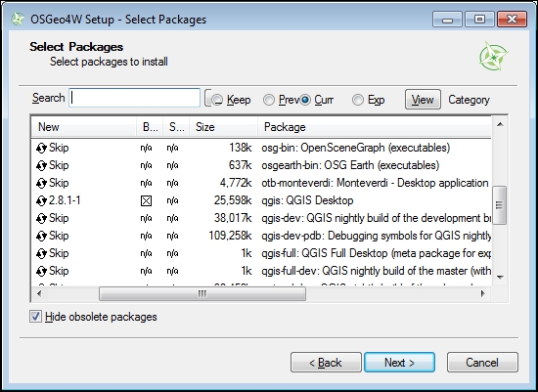538x392 pixels.
Task: Click 'qgis-dev: QGIS nightly build' package text
Action: coord(376,218)
